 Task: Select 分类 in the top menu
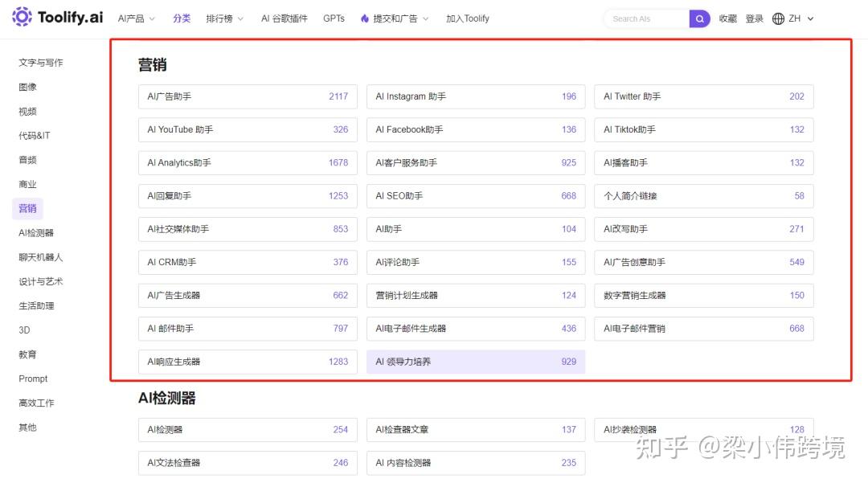pyautogui.click(x=182, y=18)
